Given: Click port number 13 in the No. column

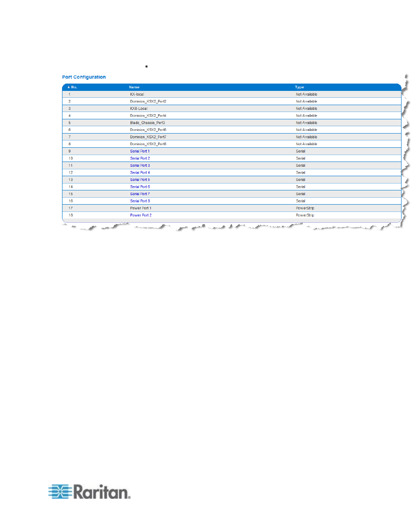Looking at the screenshot, I should pyautogui.click(x=71, y=180).
